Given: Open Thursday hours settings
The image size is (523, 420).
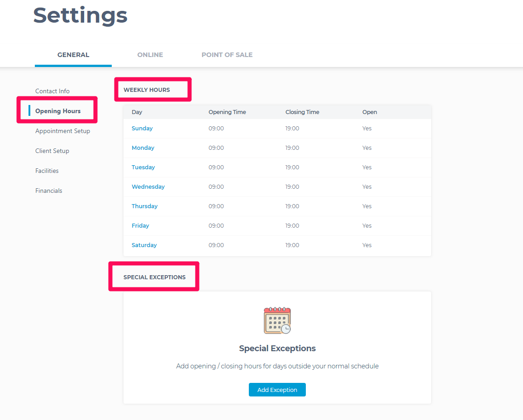Looking at the screenshot, I should 145,206.
